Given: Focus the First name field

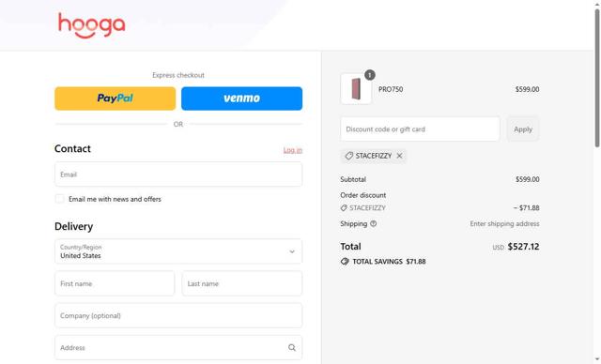Looking at the screenshot, I should (115, 283).
